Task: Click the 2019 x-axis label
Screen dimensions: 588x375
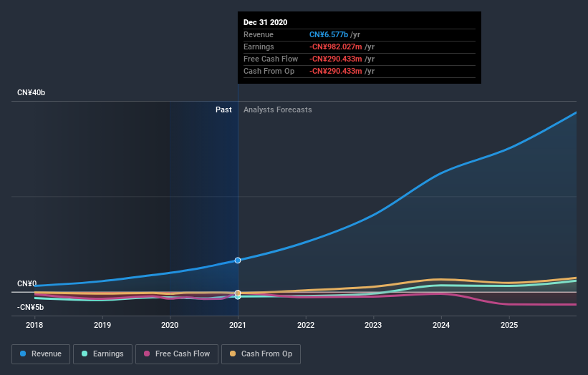Action: [x=102, y=325]
